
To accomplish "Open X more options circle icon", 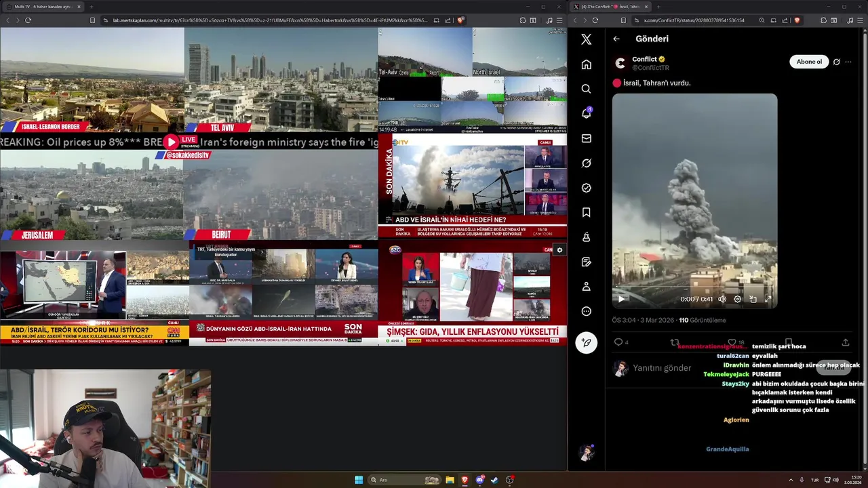I will click(587, 311).
